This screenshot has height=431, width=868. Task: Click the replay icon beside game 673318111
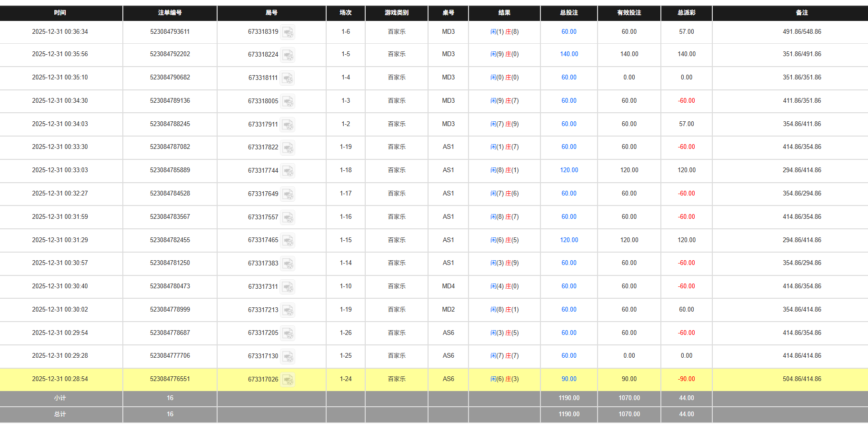tap(288, 78)
